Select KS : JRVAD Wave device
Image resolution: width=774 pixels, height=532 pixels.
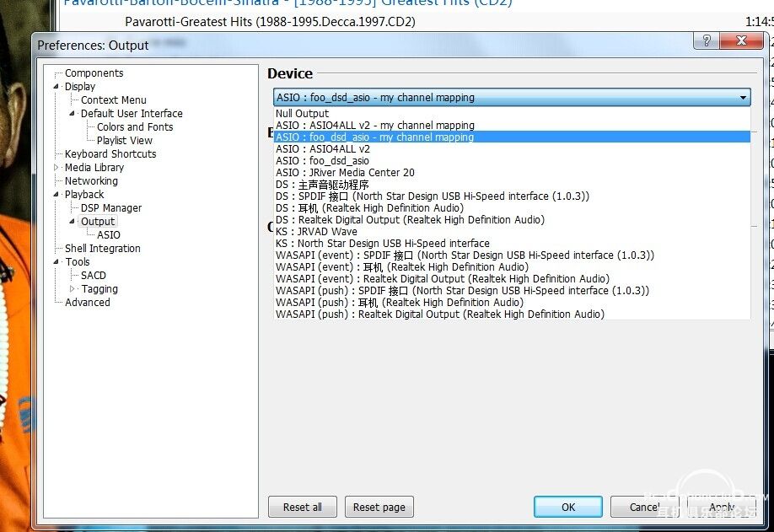[x=512, y=232]
